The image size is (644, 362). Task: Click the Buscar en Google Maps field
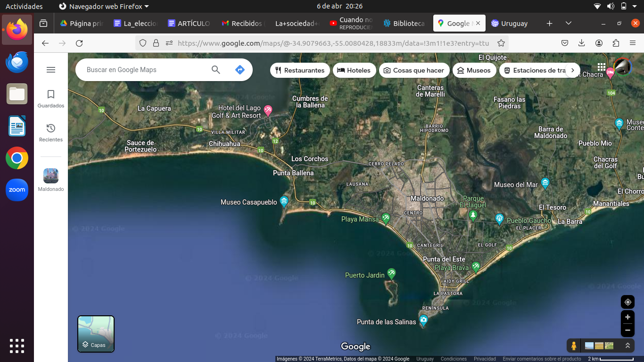[x=144, y=70]
